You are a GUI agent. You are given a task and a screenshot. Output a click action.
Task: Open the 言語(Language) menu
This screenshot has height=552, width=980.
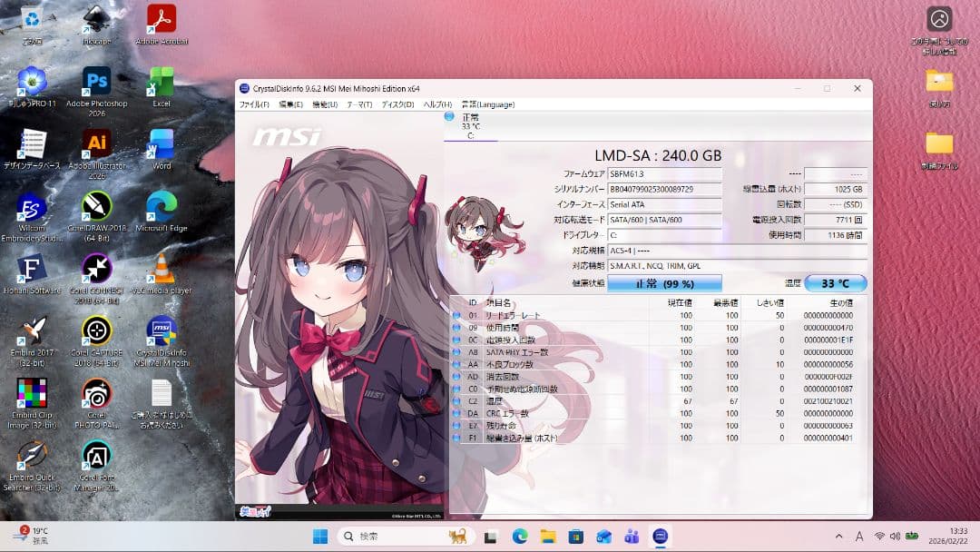(487, 104)
